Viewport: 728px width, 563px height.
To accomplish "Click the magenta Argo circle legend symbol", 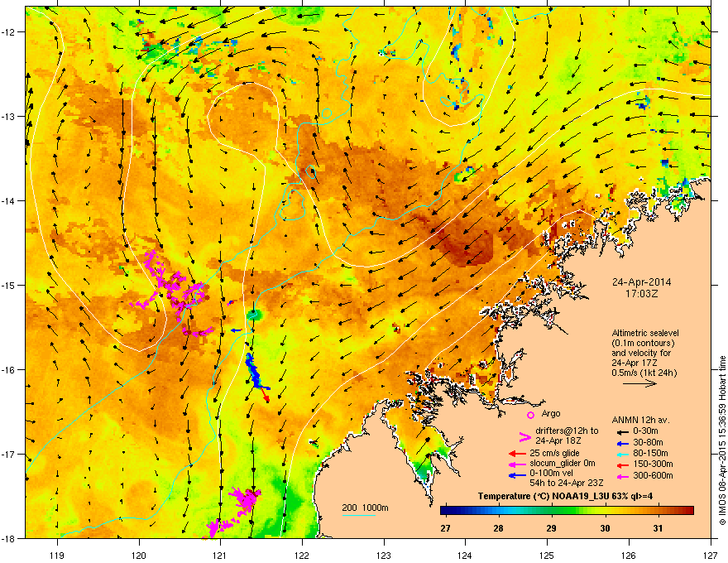I will coord(530,415).
